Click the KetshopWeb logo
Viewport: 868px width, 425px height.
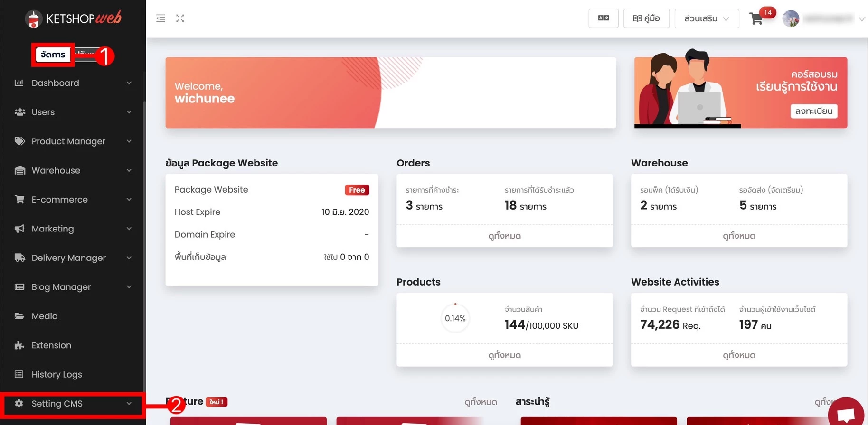pyautogui.click(x=73, y=18)
